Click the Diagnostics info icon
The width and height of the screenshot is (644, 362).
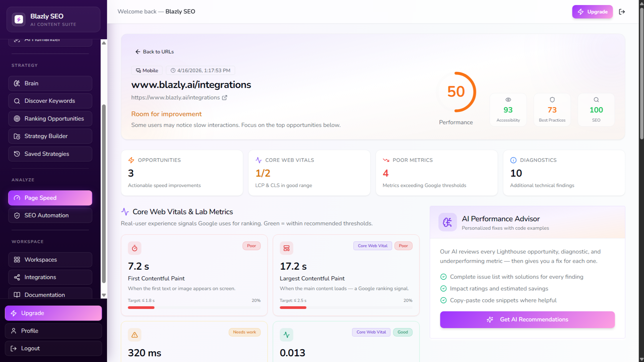point(513,160)
